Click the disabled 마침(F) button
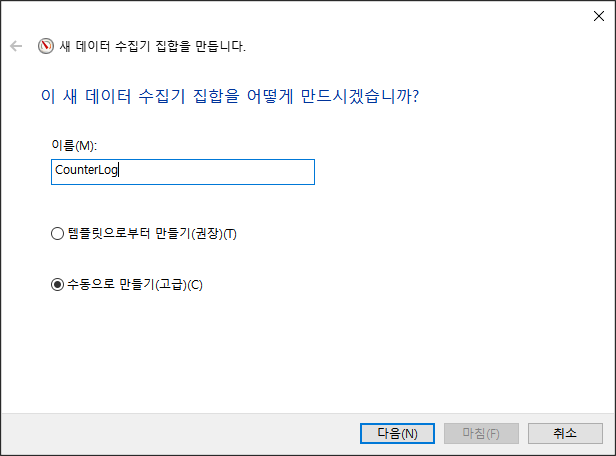616x456 pixels. (481, 433)
